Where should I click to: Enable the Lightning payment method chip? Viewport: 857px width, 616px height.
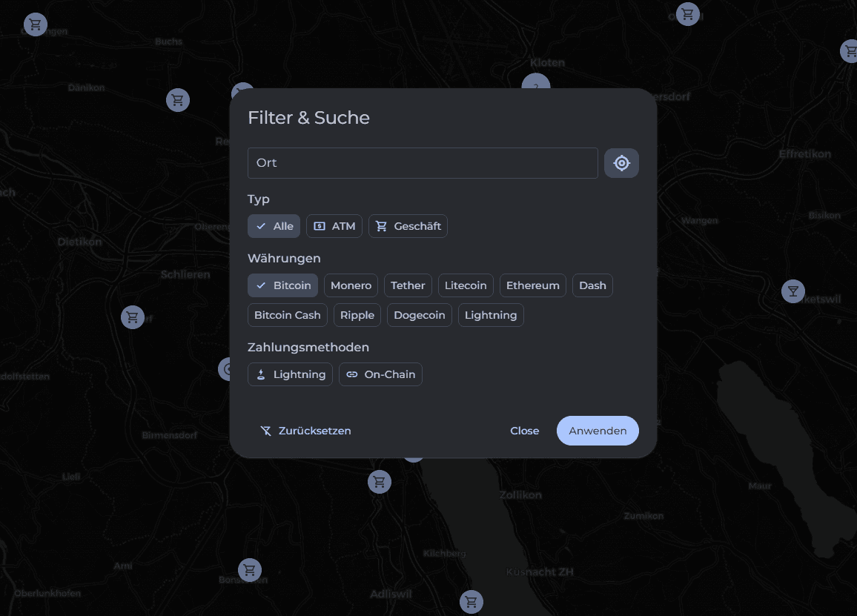point(290,374)
